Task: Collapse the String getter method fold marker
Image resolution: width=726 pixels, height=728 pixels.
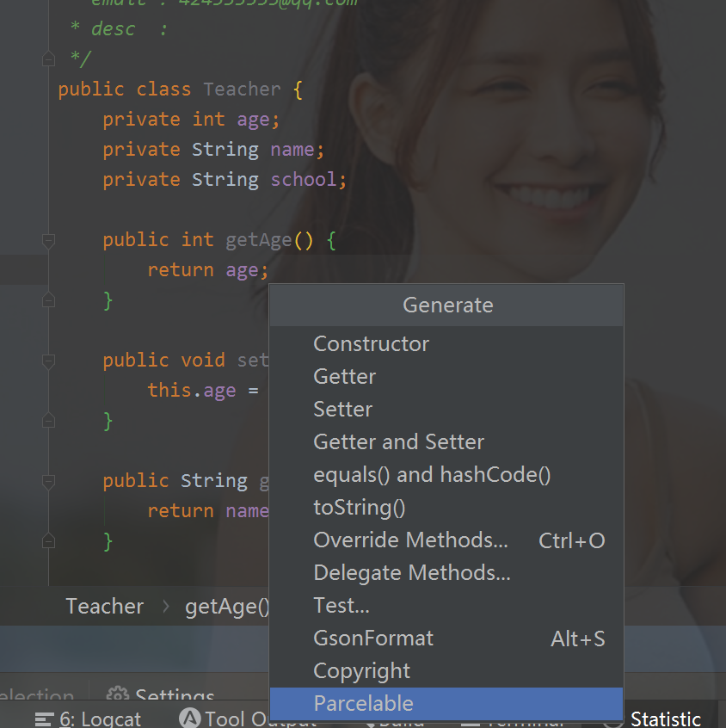Action: tap(48, 482)
